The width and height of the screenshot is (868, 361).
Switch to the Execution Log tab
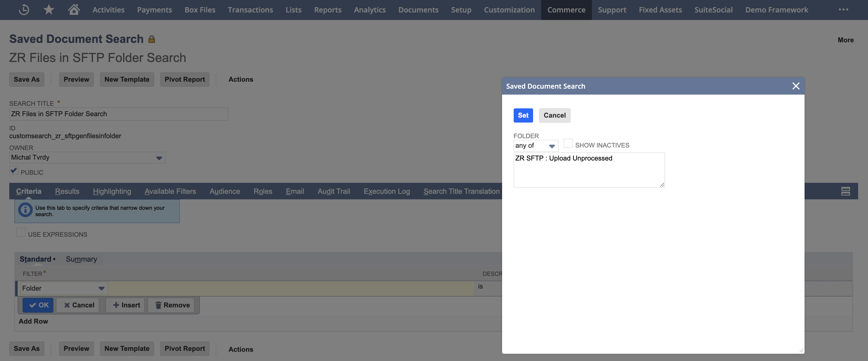point(387,191)
